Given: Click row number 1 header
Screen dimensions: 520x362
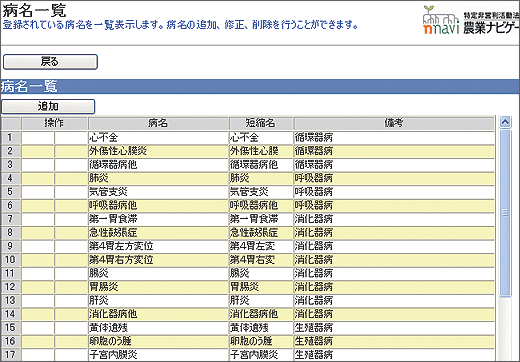Looking at the screenshot, I should click(x=11, y=137).
